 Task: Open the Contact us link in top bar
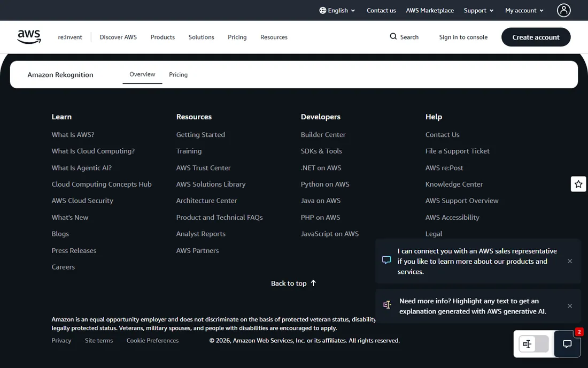(x=381, y=11)
